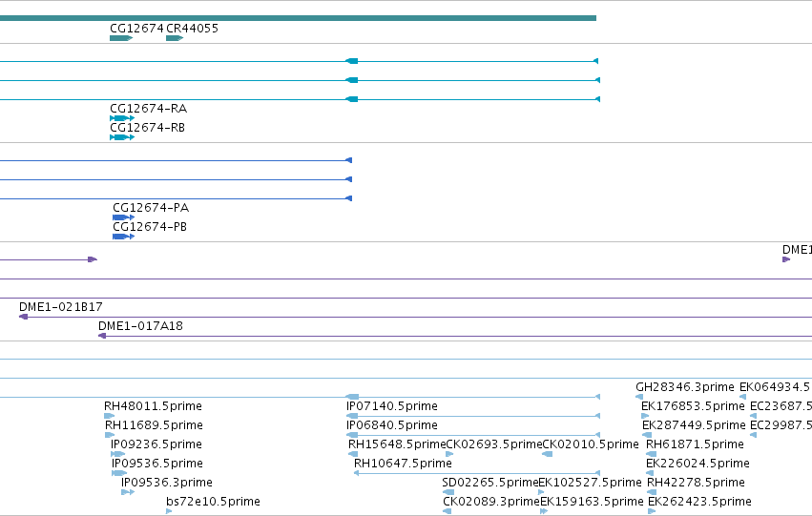812x516 pixels.
Task: Select the DME1-017A18 arrowhead
Action: (x=102, y=336)
